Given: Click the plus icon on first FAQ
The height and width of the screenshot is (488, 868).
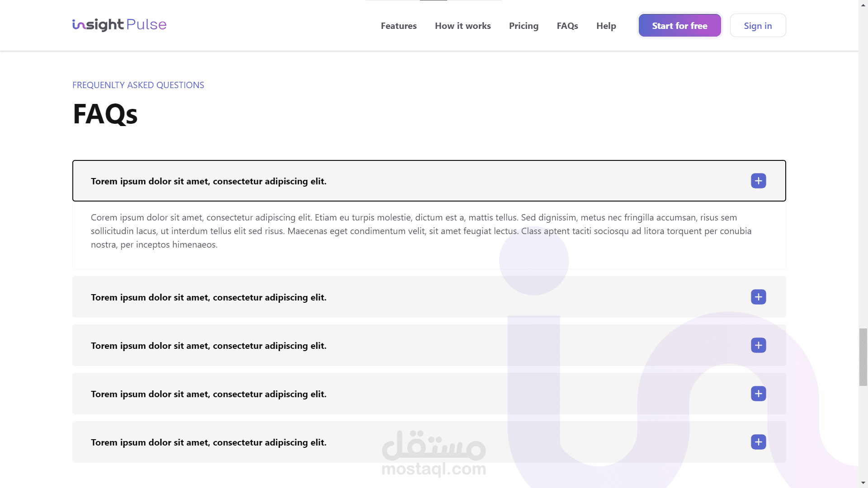Looking at the screenshot, I should 758,181.
